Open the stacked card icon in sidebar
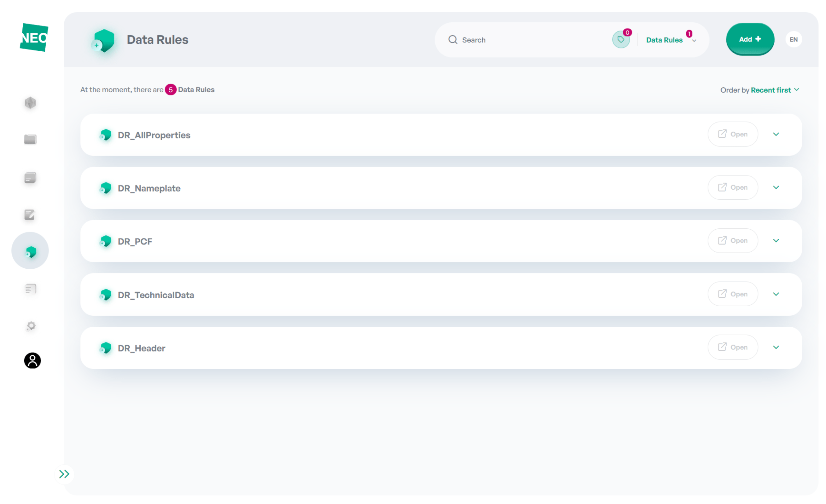Image resolution: width=826 pixels, height=504 pixels. [30, 178]
